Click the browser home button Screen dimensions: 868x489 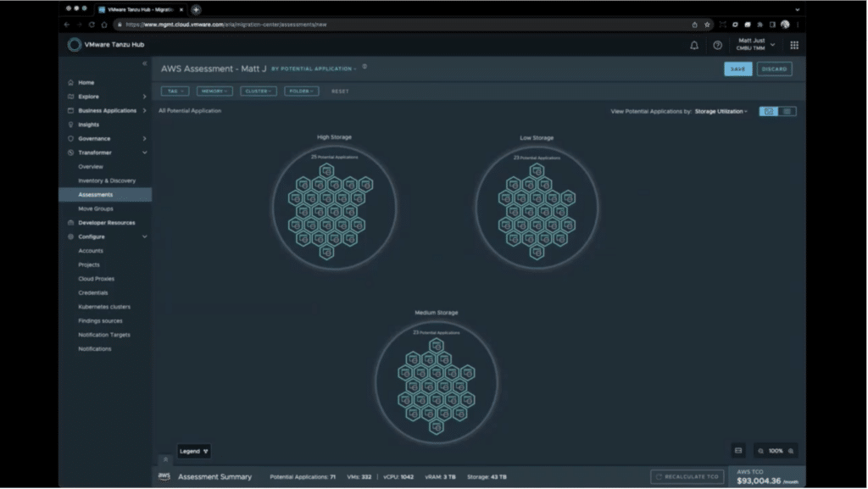(103, 25)
